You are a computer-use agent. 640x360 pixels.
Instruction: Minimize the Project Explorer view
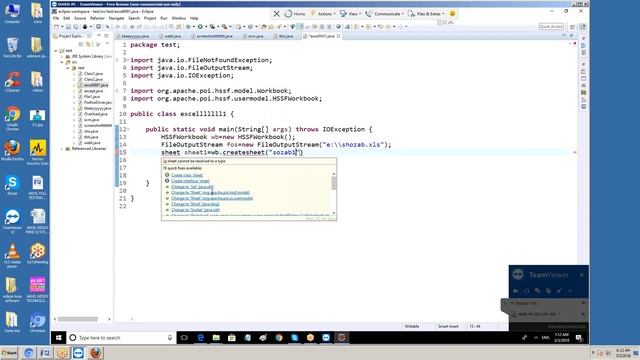tap(99, 36)
